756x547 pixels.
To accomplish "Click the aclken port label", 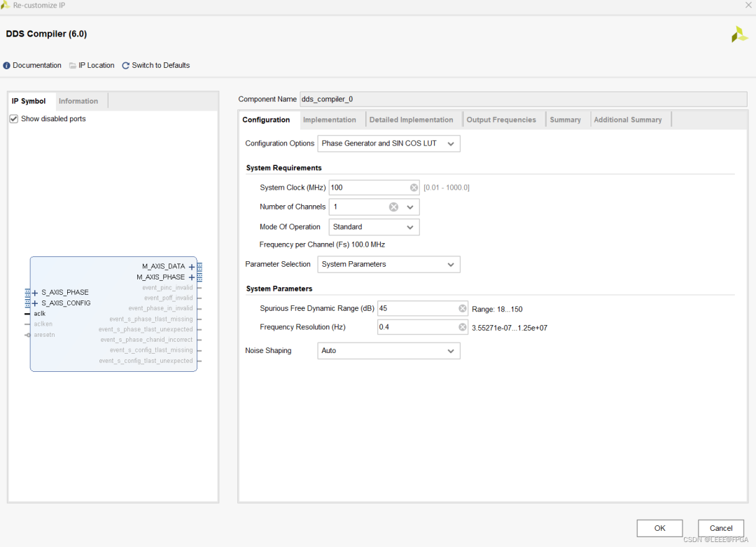I will (43, 324).
